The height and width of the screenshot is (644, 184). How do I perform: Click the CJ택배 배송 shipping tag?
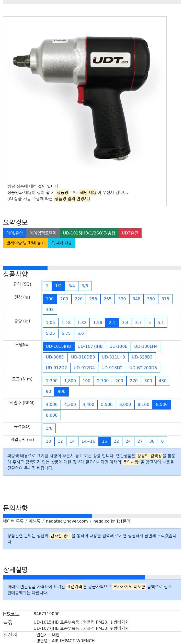62,243
